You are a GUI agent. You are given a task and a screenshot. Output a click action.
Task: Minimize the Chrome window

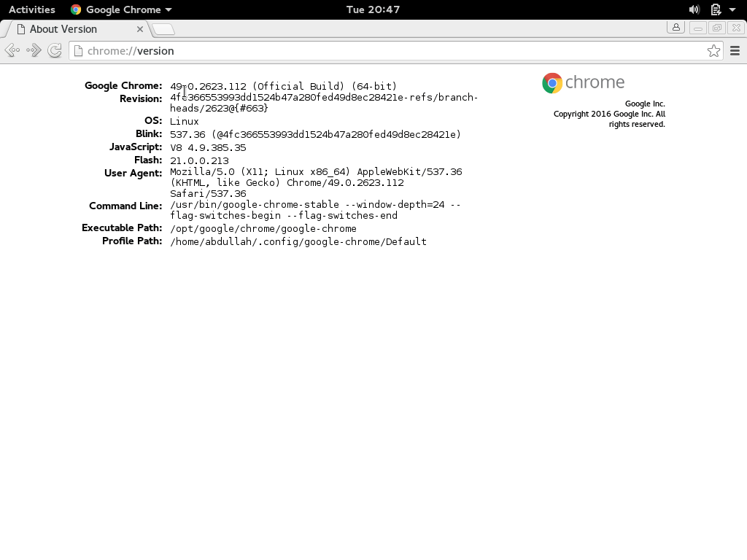698,28
